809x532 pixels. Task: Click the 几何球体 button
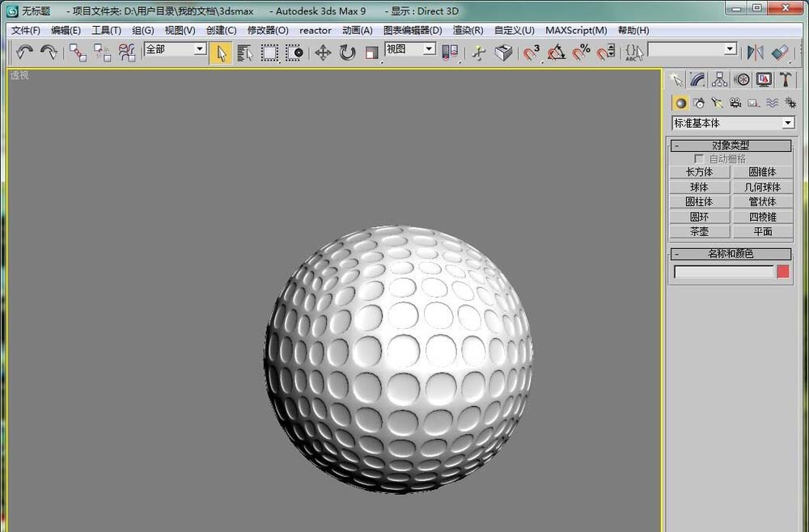pyautogui.click(x=762, y=187)
